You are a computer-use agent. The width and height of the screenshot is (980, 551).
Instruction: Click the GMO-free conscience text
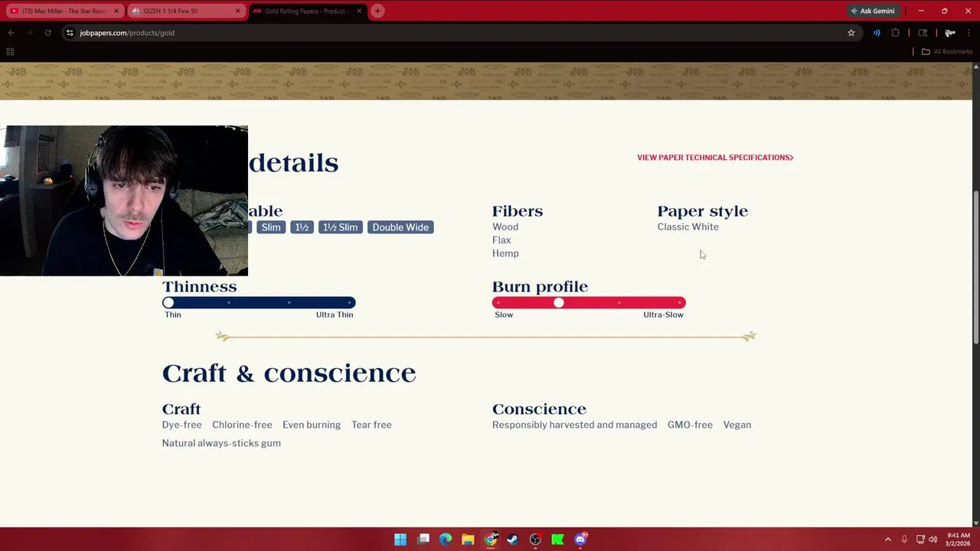click(x=690, y=425)
